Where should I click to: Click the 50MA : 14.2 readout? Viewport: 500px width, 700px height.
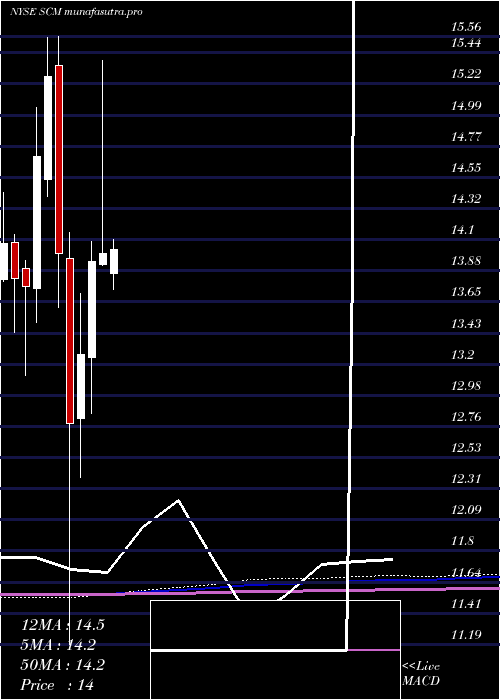(62, 665)
